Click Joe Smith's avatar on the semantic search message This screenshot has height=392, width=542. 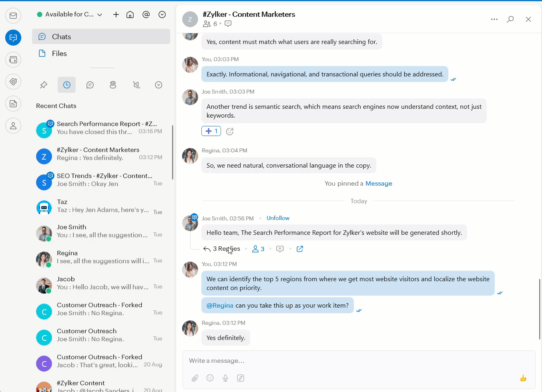click(190, 97)
